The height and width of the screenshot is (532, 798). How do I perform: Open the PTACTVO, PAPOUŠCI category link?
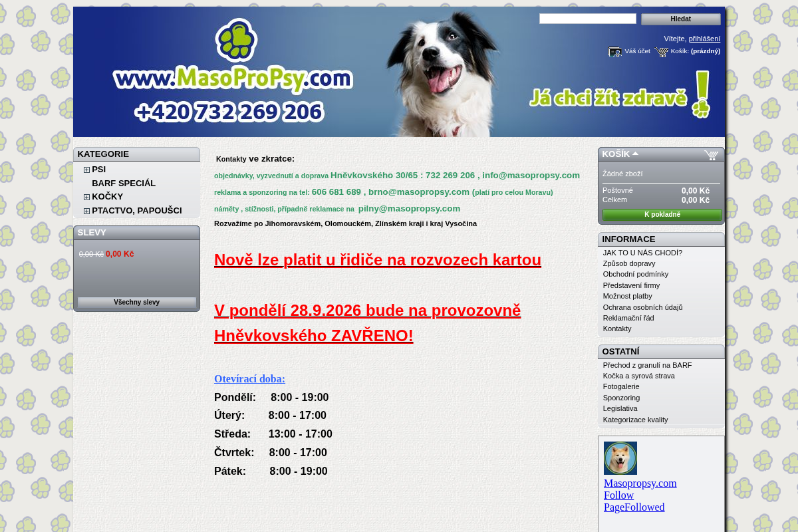[136, 211]
